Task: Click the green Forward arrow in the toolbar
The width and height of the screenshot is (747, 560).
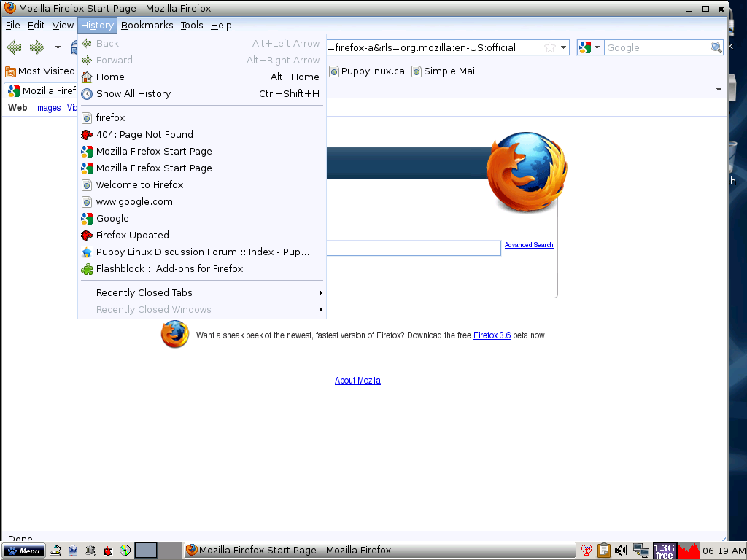Action: click(x=37, y=47)
